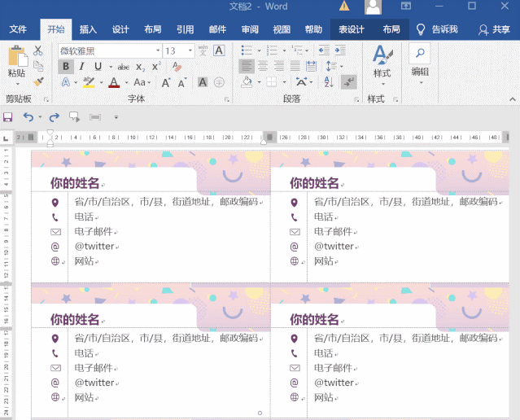This screenshot has width=520, height=420.
Task: Open the phonetic guide tool
Action: [203, 50]
